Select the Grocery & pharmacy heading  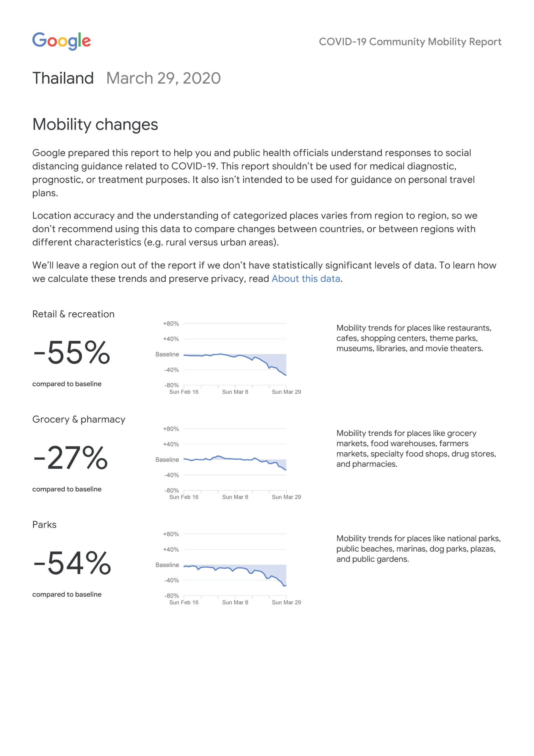79,420
